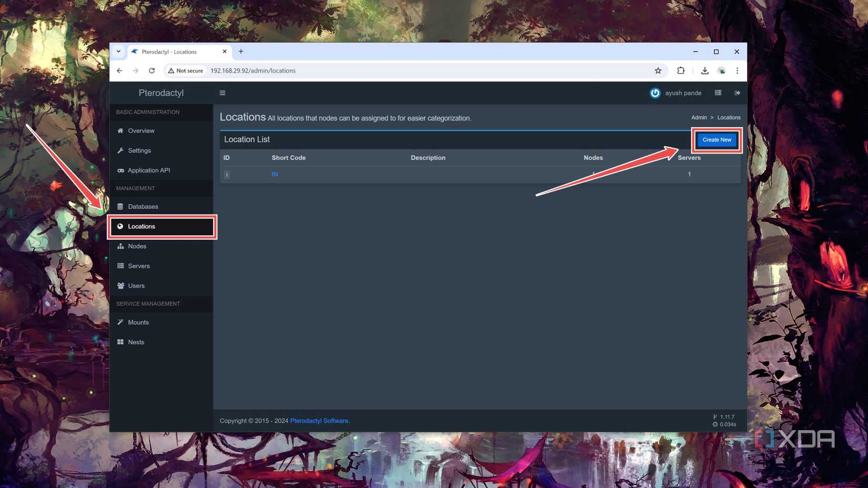Go to the Users page
Viewport: 868px width, 488px height.
coord(161,286)
